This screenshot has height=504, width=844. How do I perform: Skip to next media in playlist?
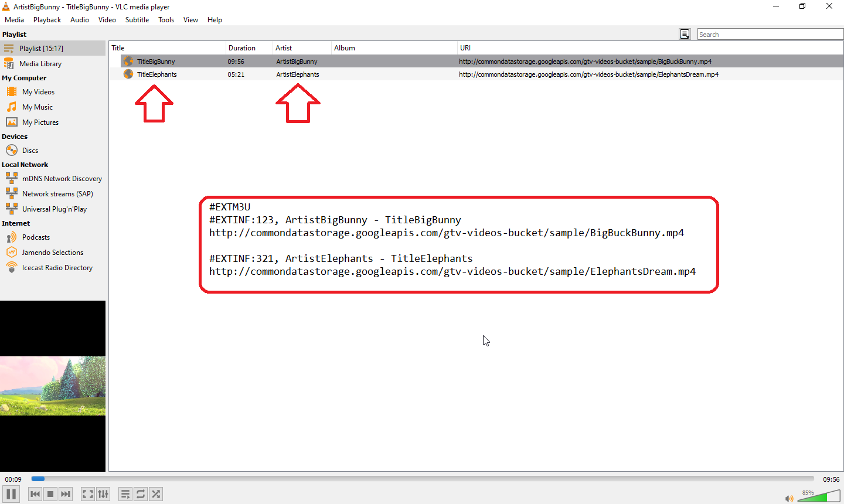(66, 494)
